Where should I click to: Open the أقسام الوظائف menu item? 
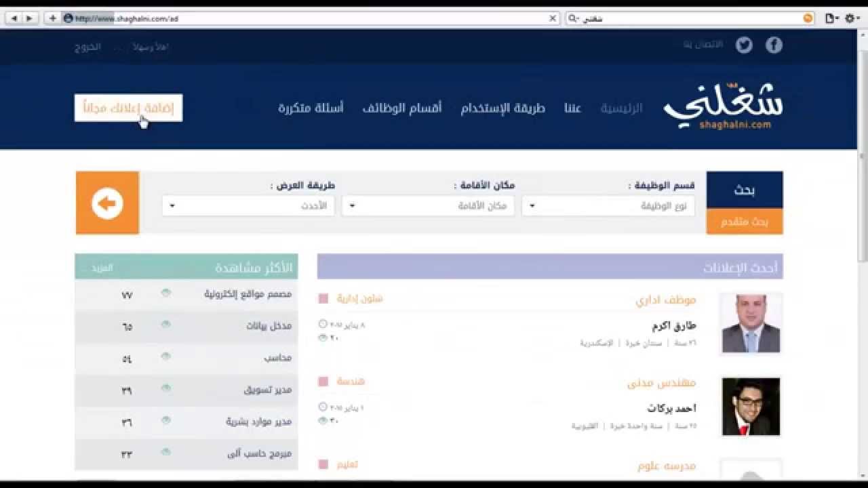(402, 108)
